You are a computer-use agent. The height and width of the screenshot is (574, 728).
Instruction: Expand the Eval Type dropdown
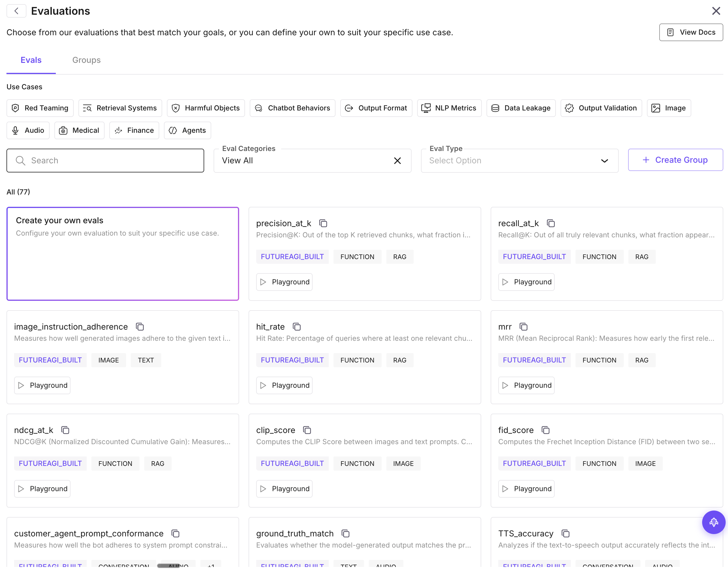click(x=519, y=161)
